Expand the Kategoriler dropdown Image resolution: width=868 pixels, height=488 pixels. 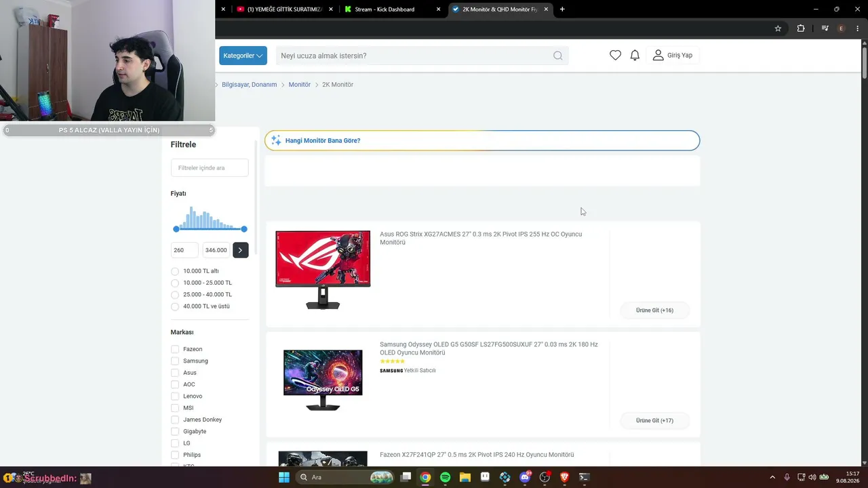point(243,56)
